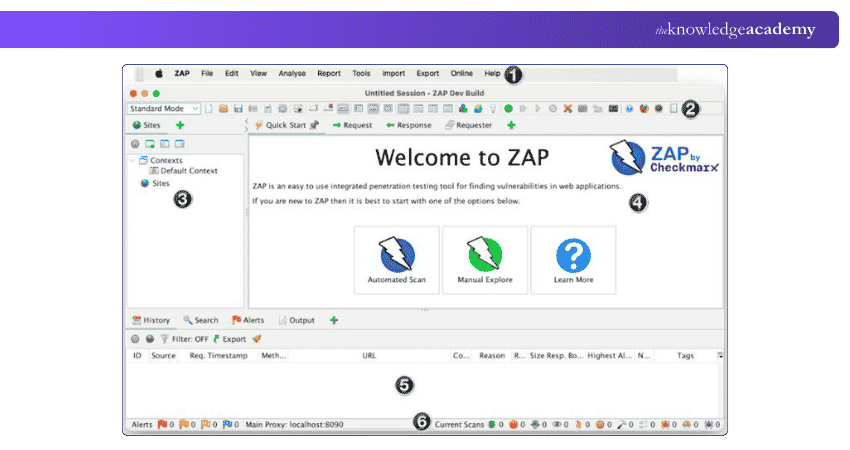Click the Manage Add-ons colored blocks icon
The width and height of the screenshot is (850, 450).
pyautogui.click(x=463, y=108)
